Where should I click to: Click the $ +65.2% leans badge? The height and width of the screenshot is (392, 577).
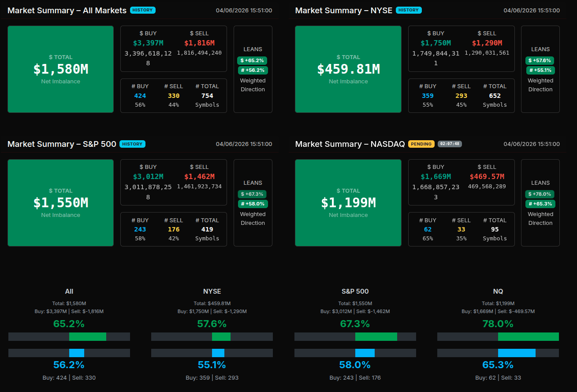click(252, 60)
